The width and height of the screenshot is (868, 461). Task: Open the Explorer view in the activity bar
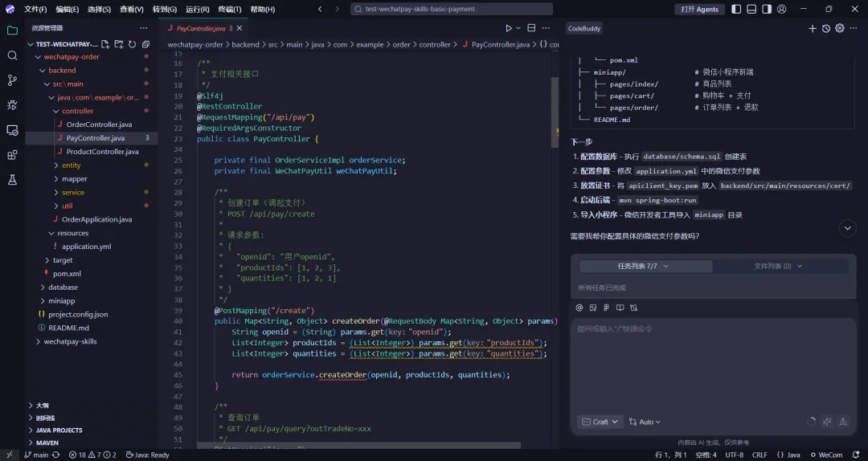(x=12, y=31)
